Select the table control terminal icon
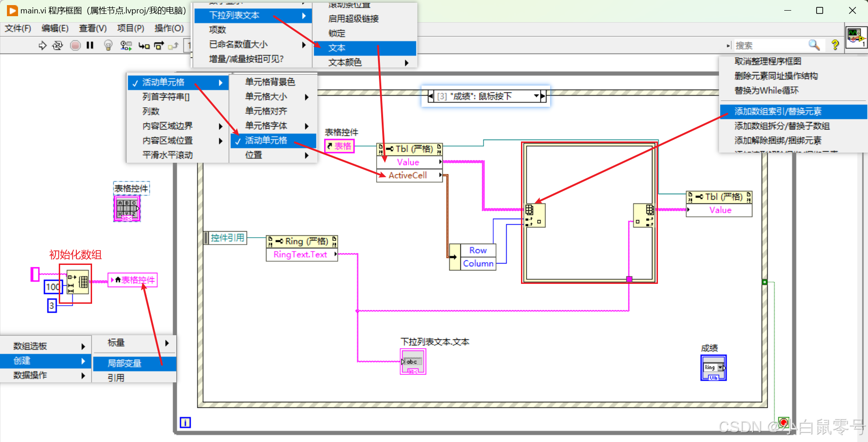The height and width of the screenshot is (442, 868). pyautogui.click(x=127, y=209)
